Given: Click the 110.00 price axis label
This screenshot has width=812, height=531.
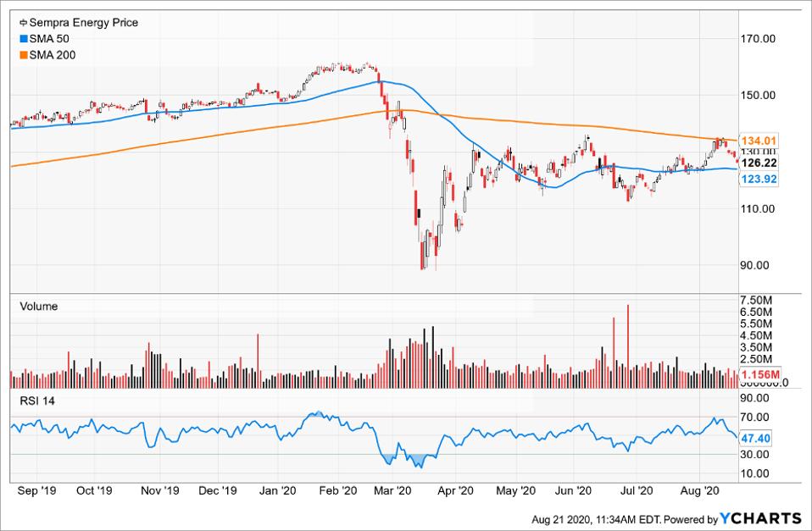Looking at the screenshot, I should click(x=759, y=209).
